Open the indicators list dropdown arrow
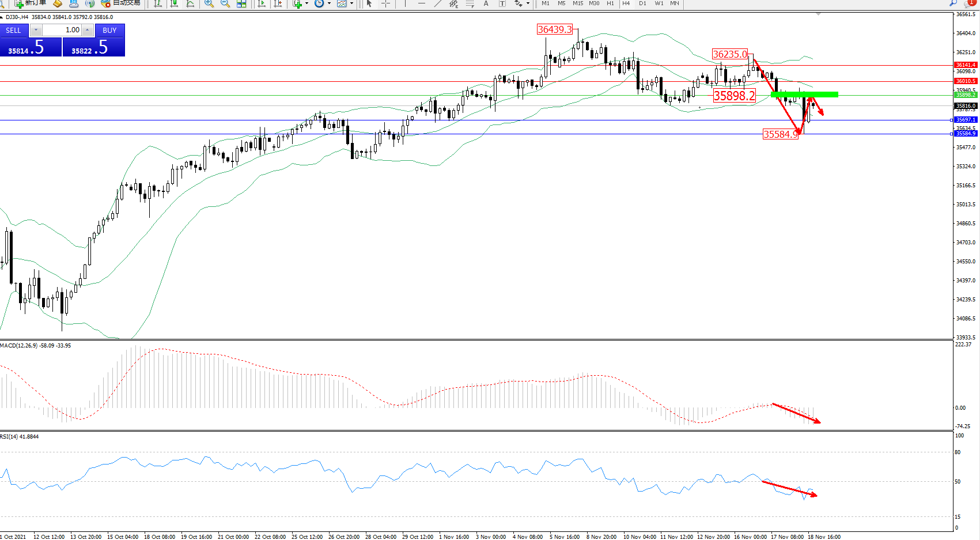 [x=307, y=3]
